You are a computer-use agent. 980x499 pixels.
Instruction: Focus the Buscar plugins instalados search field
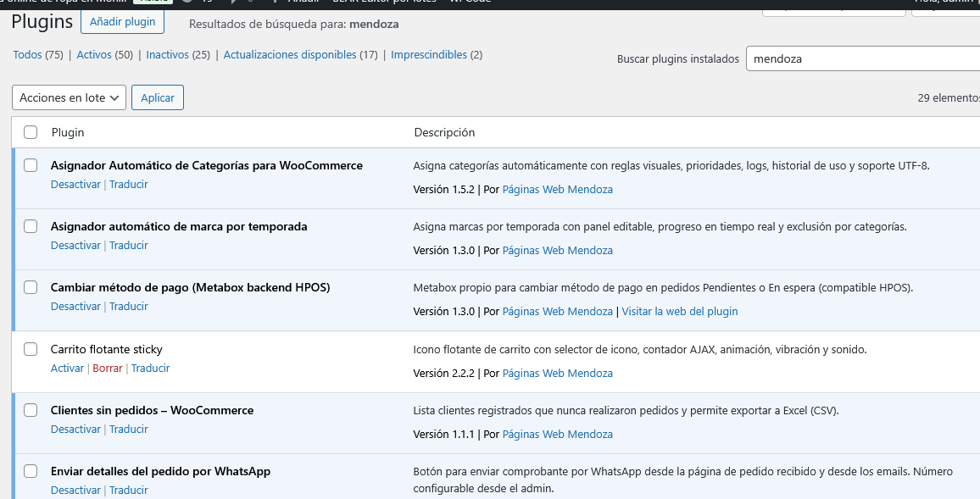[862, 58]
